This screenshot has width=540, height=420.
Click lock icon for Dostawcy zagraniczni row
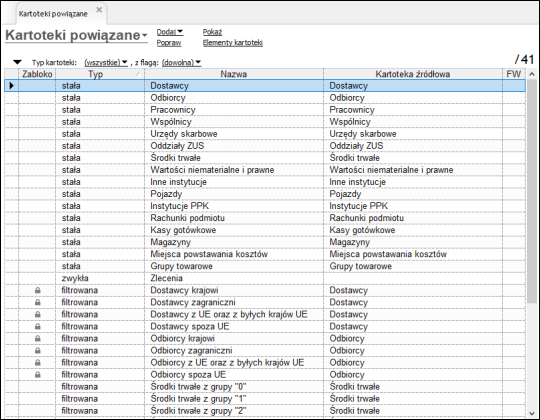click(38, 303)
